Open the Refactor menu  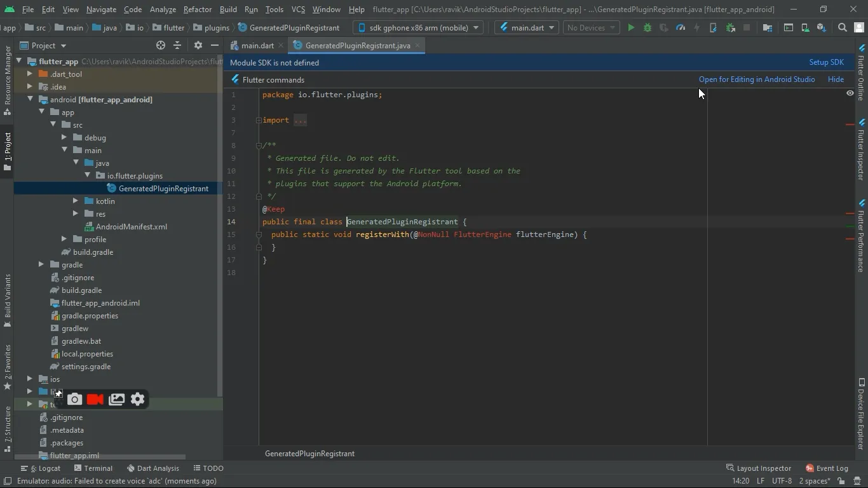click(197, 10)
